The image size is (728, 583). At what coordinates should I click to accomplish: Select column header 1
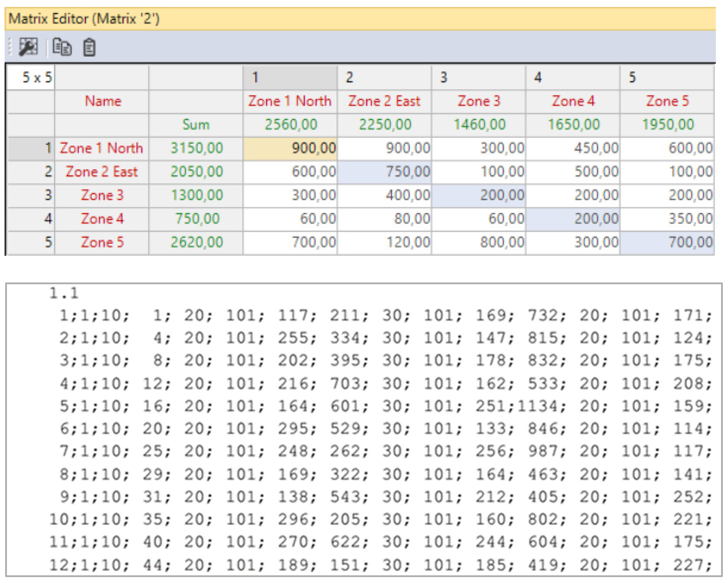[289, 77]
